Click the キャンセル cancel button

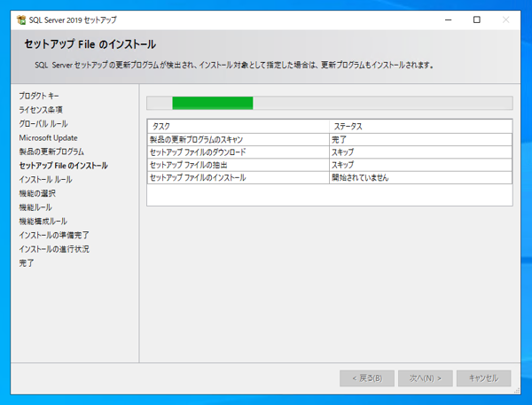click(483, 378)
